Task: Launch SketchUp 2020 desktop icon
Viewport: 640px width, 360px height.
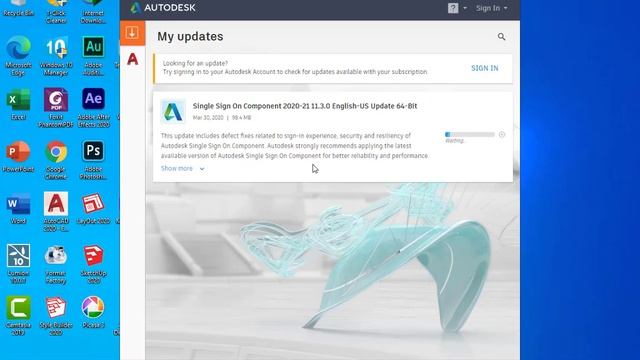Action: pos(93,264)
